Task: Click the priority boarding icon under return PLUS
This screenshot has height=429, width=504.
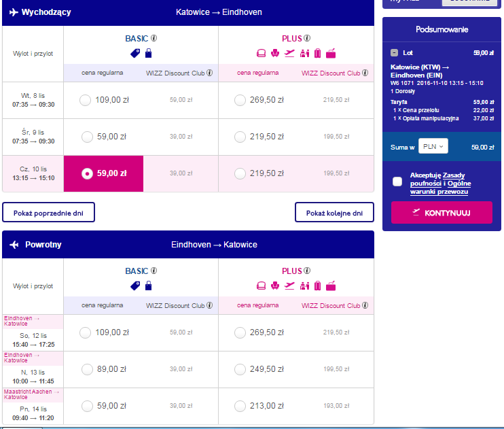Action: tap(304, 286)
